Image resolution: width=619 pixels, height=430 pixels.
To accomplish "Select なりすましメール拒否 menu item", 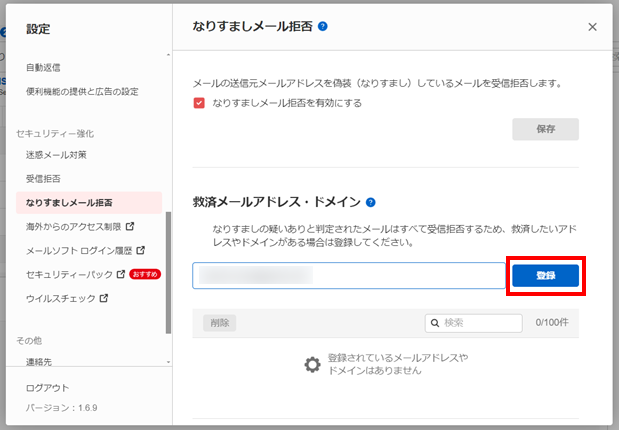I will point(69,203).
